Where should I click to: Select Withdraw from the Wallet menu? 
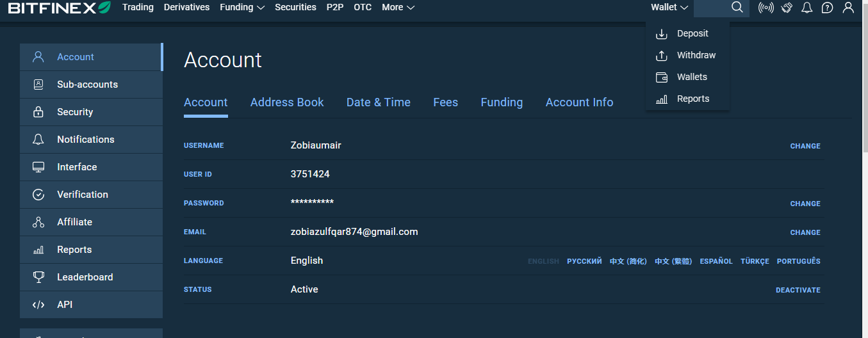coord(687,55)
